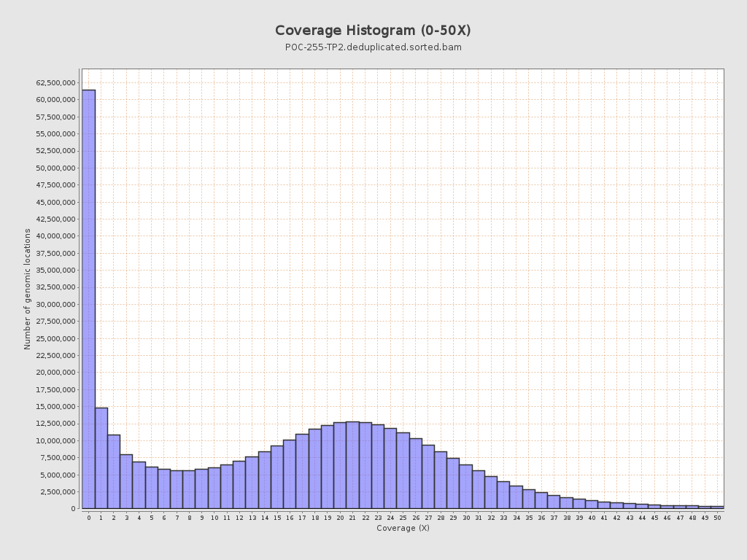Image resolution: width=747 pixels, height=560 pixels.
Task: Click the x-axis label Coverage (X)
Action: click(x=403, y=528)
